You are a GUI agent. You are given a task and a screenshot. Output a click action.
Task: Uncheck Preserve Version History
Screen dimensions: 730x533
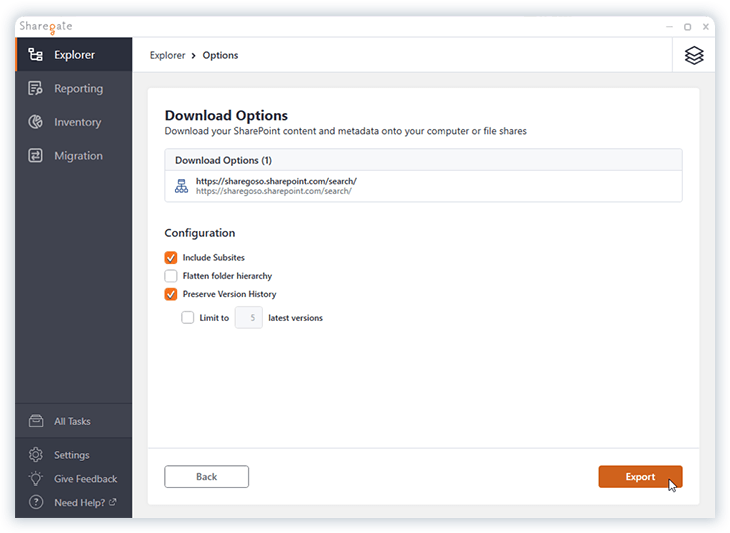click(171, 294)
